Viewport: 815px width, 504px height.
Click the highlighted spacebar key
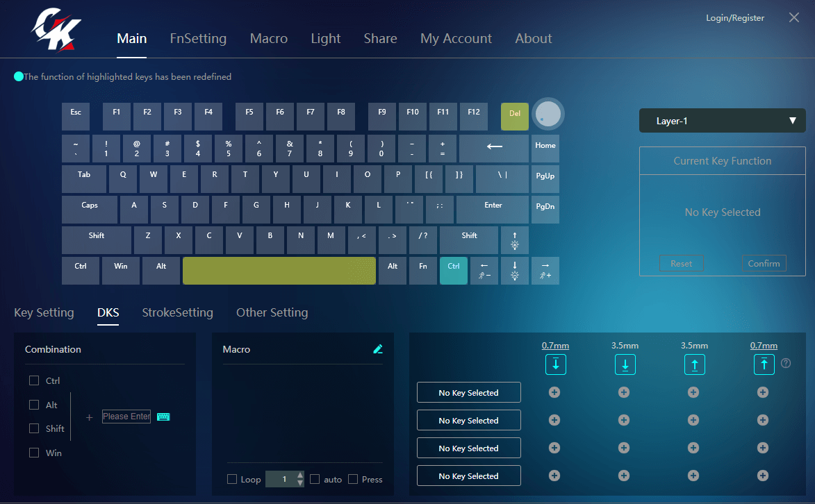(279, 271)
